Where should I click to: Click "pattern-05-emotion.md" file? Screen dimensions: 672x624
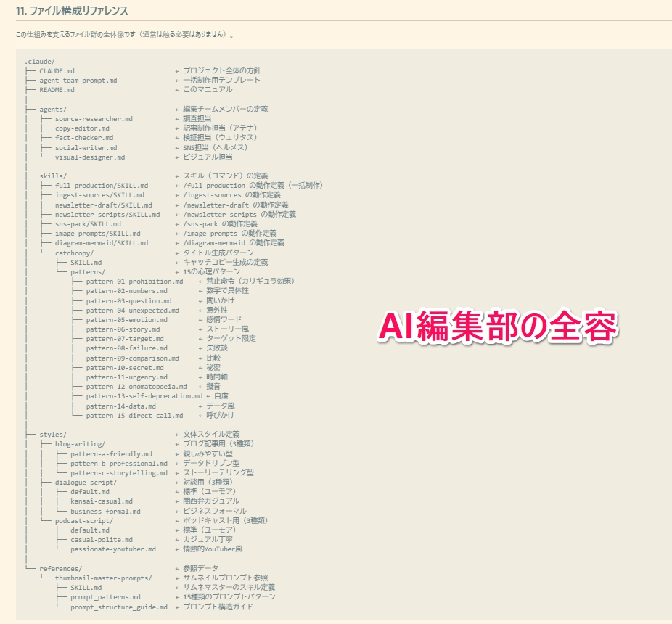126,320
